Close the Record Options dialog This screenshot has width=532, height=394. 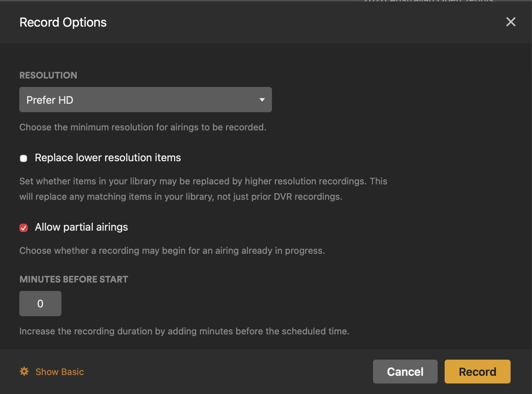[511, 22]
